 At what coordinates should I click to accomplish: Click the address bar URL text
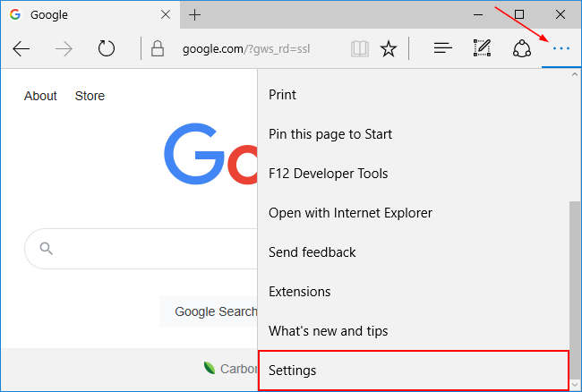pos(246,48)
